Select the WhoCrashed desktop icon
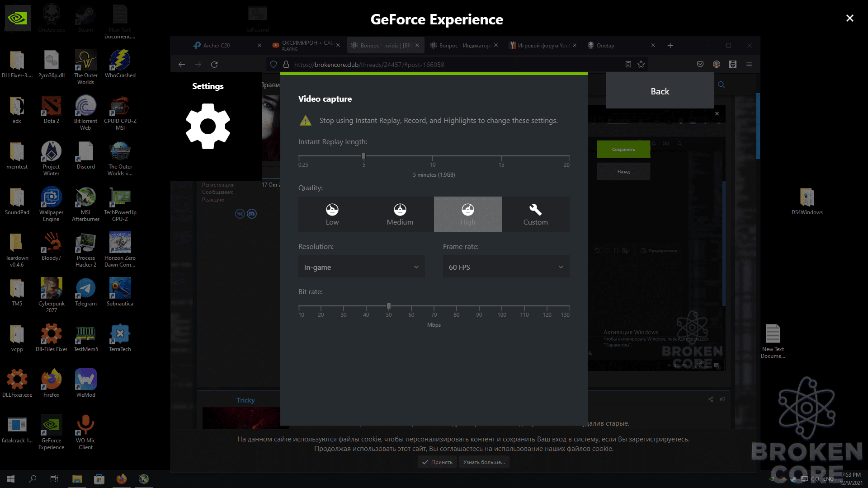Screen dimensions: 868x488 120,64
